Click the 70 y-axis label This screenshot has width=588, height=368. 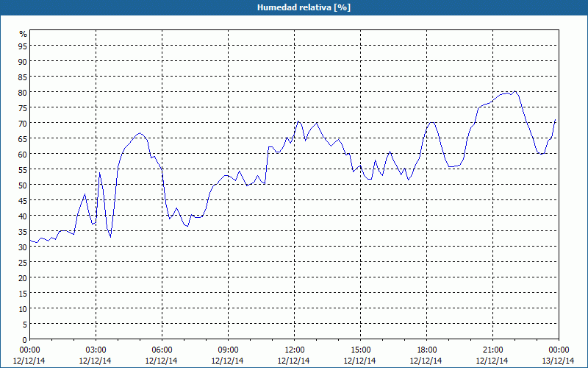coord(23,123)
